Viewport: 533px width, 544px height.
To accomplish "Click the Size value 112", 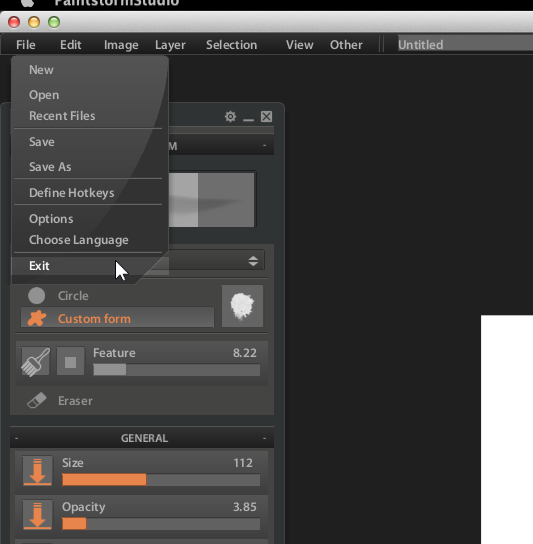I will [x=243, y=463].
